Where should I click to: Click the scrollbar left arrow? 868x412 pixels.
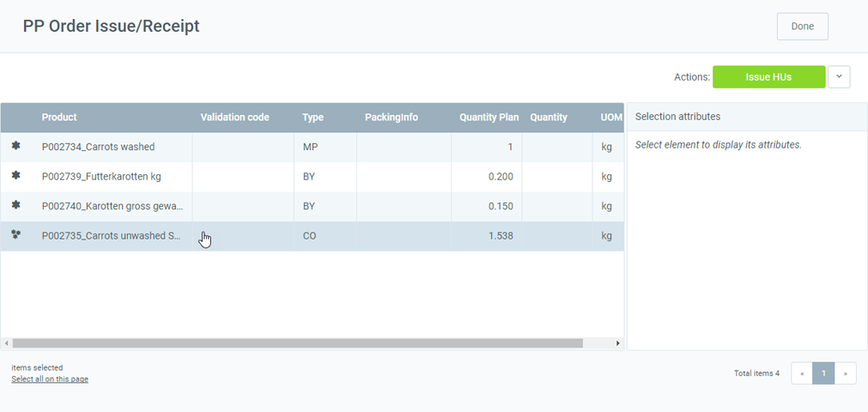6,343
